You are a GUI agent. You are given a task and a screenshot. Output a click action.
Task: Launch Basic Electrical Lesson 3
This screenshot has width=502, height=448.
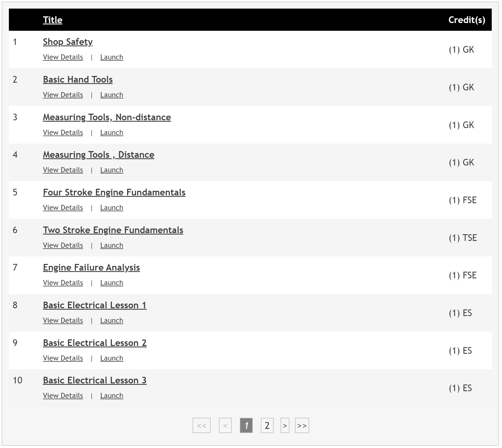(112, 396)
